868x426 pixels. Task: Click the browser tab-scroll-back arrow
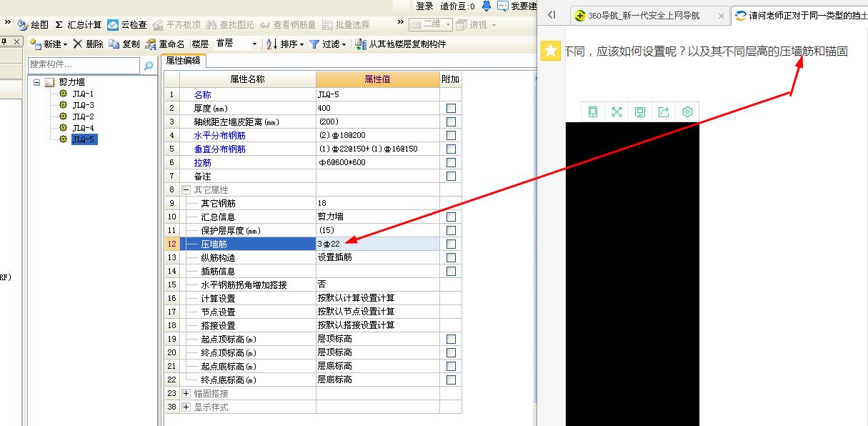[x=552, y=15]
